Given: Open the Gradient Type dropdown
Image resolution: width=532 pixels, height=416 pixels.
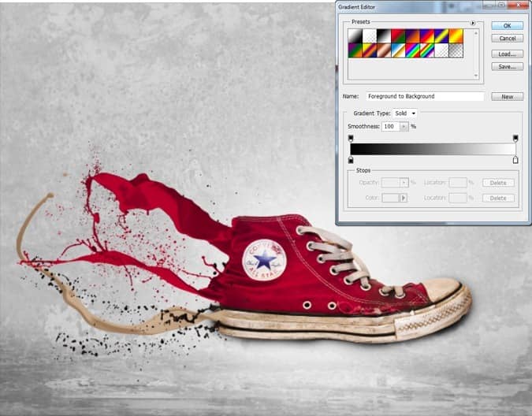Looking at the screenshot, I should (405, 113).
